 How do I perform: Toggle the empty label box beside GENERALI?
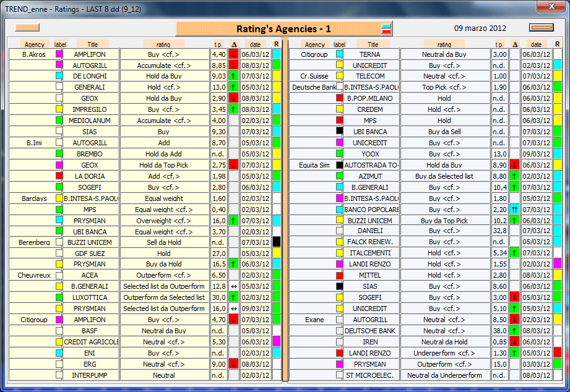coord(59,87)
